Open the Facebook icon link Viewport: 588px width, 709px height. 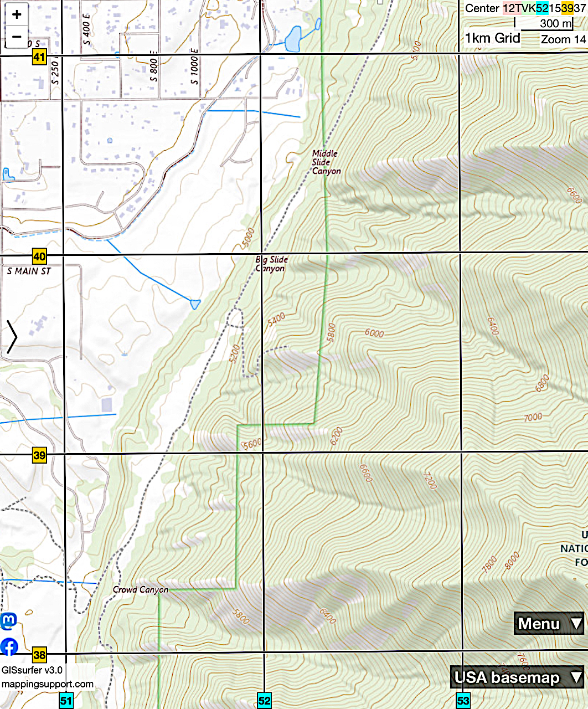point(9,646)
